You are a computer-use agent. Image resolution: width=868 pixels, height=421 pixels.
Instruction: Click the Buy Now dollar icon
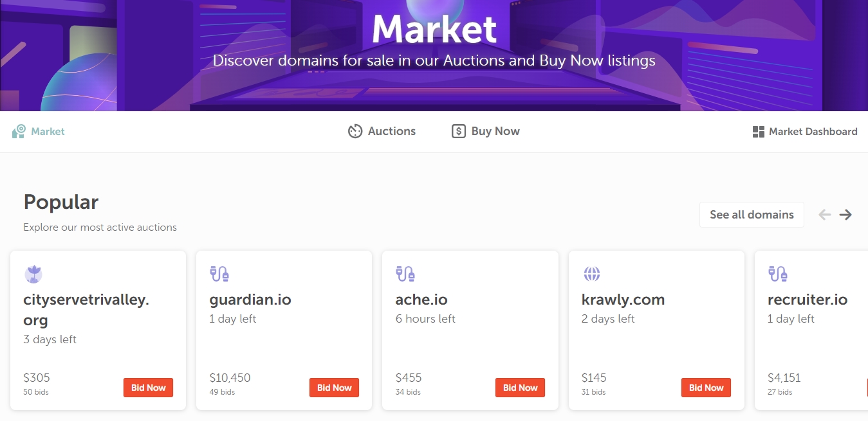coord(458,132)
